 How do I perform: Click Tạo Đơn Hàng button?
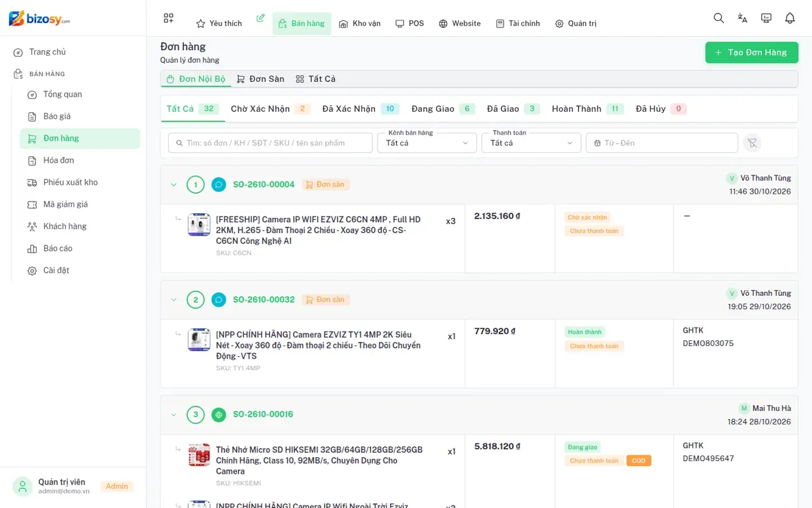pyautogui.click(x=752, y=53)
